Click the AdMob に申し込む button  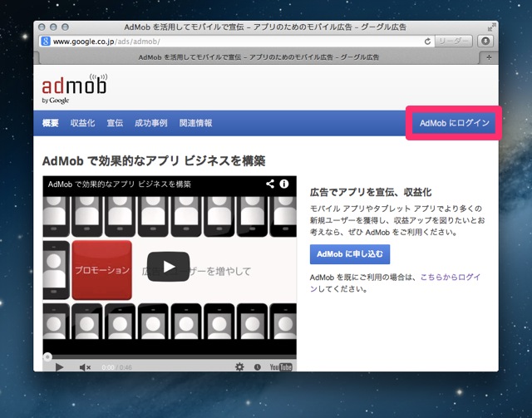[x=350, y=254]
